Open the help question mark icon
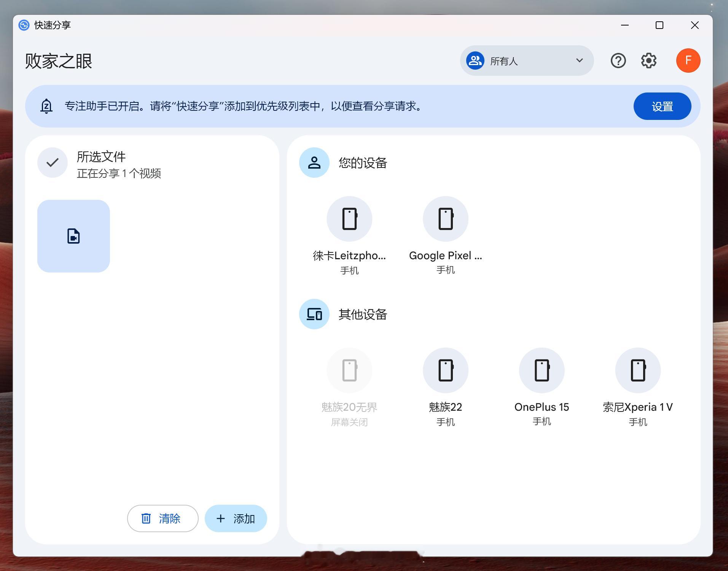Screen dimensions: 728x571 (x=618, y=61)
